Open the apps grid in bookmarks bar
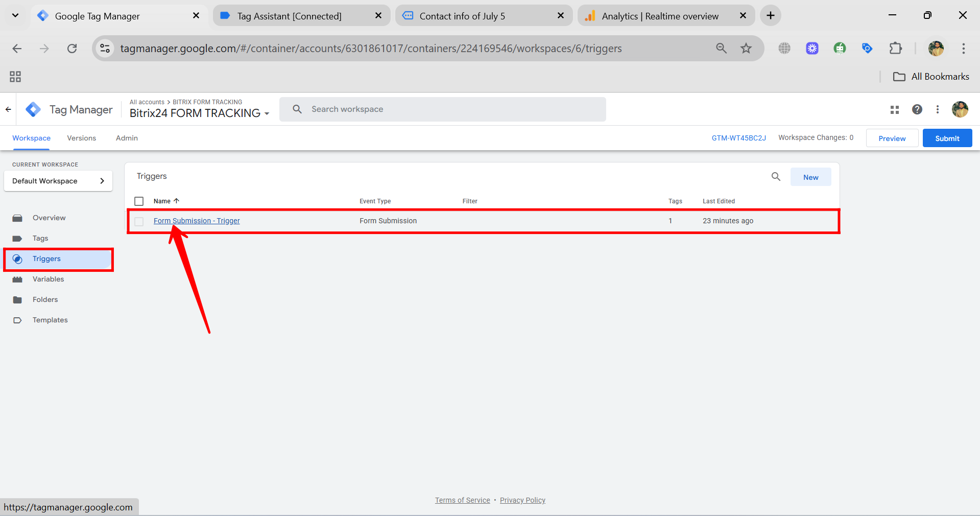 point(15,77)
